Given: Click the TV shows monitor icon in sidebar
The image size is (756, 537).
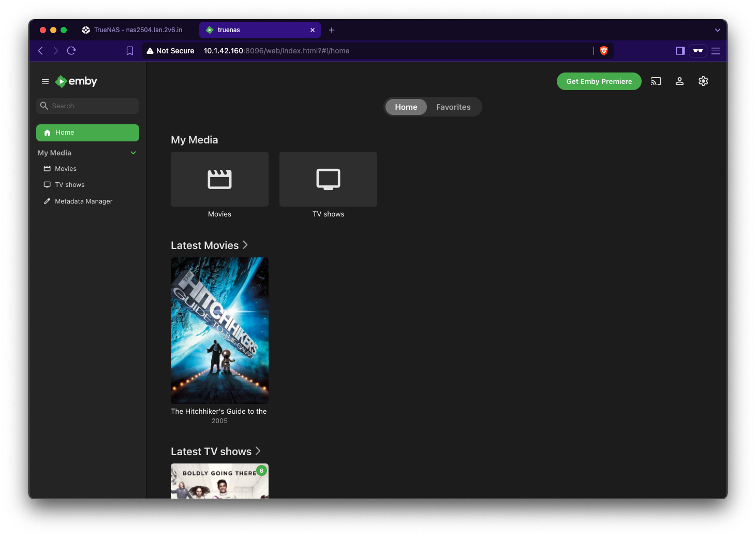Looking at the screenshot, I should pyautogui.click(x=47, y=184).
